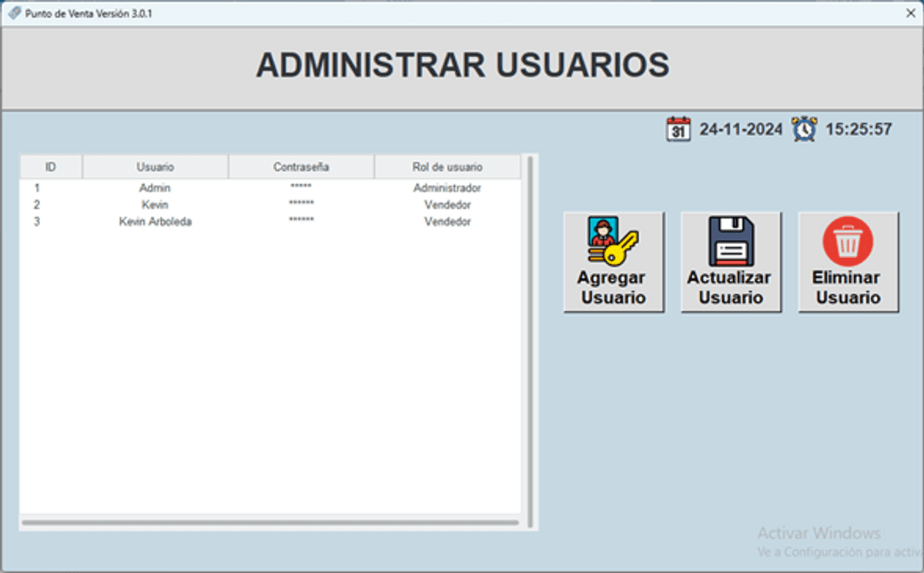Viewport: 924px width, 573px height.
Task: Click the Eliminar Usuario trash icon
Action: 848,242
